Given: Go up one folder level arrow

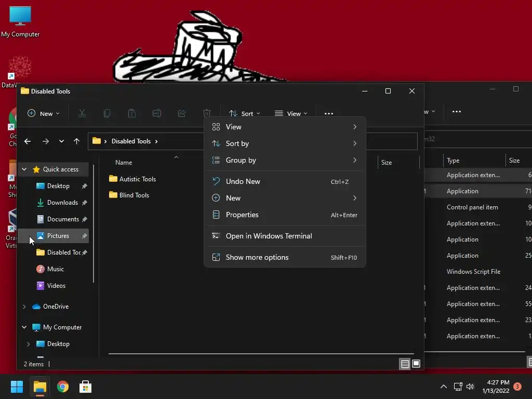Looking at the screenshot, I should [77, 141].
